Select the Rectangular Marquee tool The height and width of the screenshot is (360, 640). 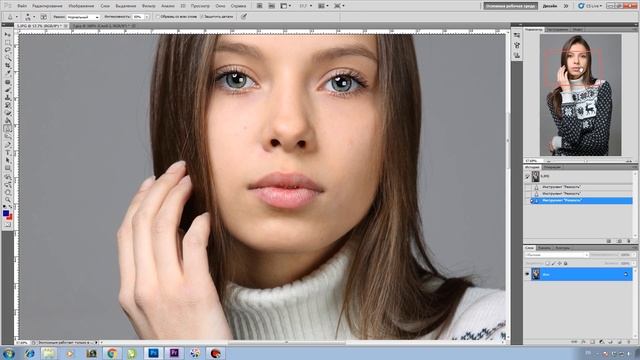click(7, 42)
